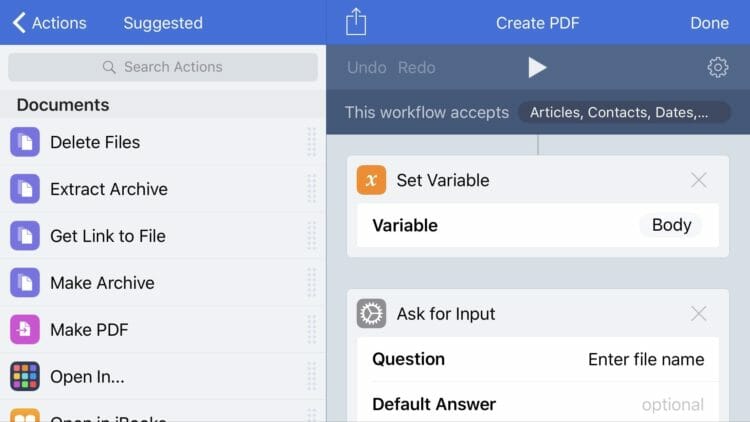750x422 pixels.
Task: Click the orange Set Variable icon
Action: [371, 180]
